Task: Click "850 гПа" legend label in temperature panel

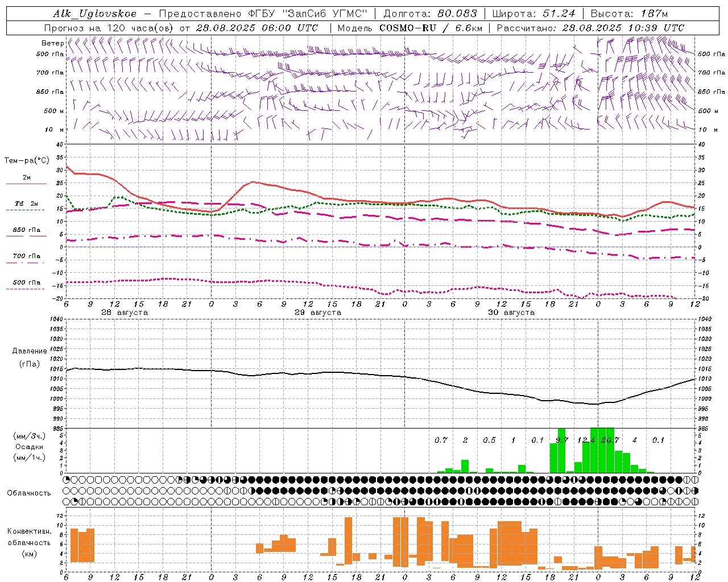Action: tap(27, 230)
